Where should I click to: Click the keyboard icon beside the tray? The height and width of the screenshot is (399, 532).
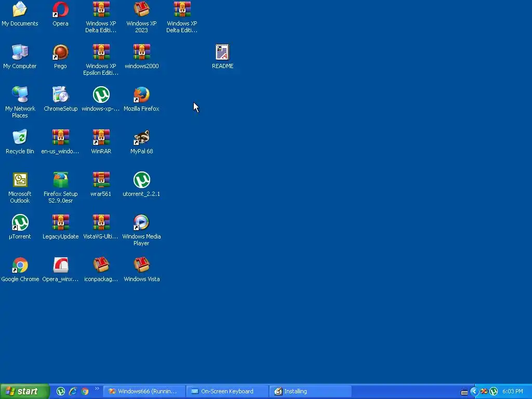pyautogui.click(x=464, y=392)
